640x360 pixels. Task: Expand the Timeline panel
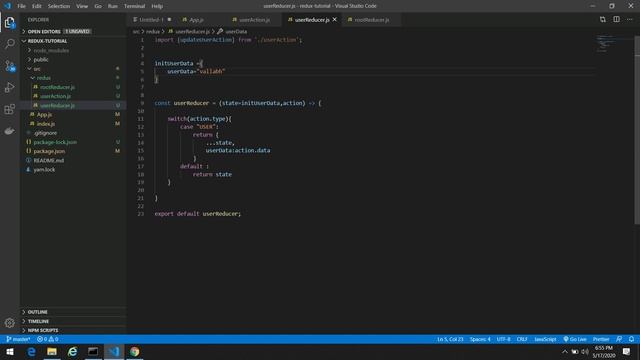pyautogui.click(x=73, y=321)
